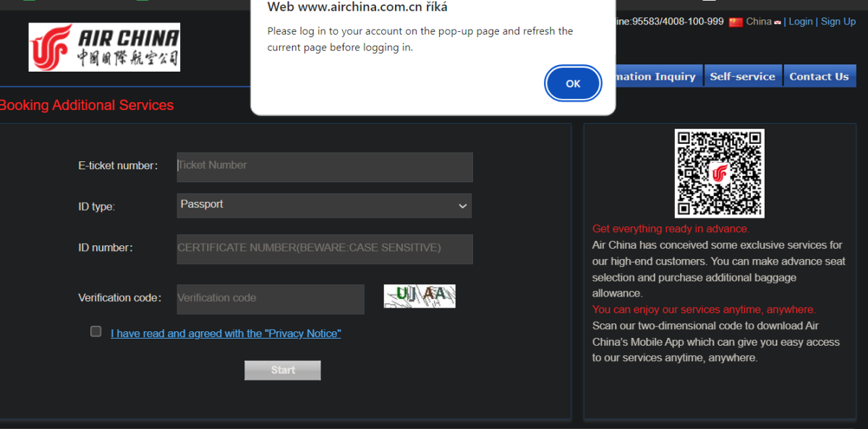Open the Contact Us menu tab
This screenshot has width=868, height=429.
(x=819, y=76)
